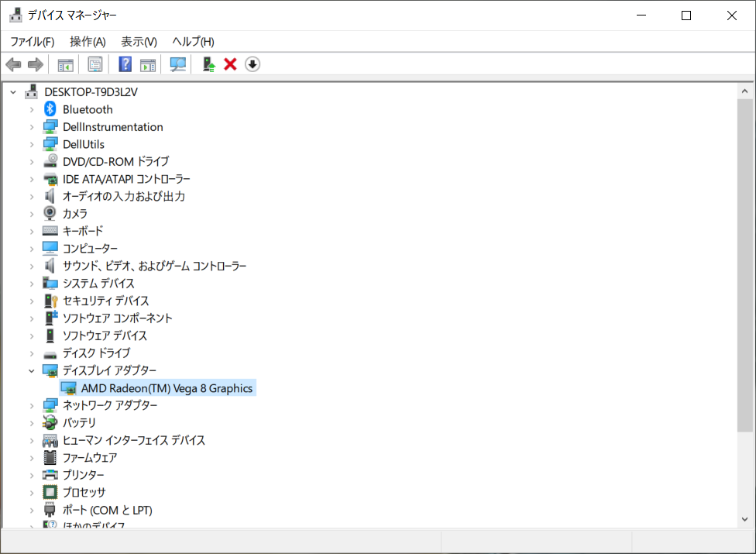The image size is (756, 554).
Task: Open the 操作(A) menu
Action: click(88, 42)
